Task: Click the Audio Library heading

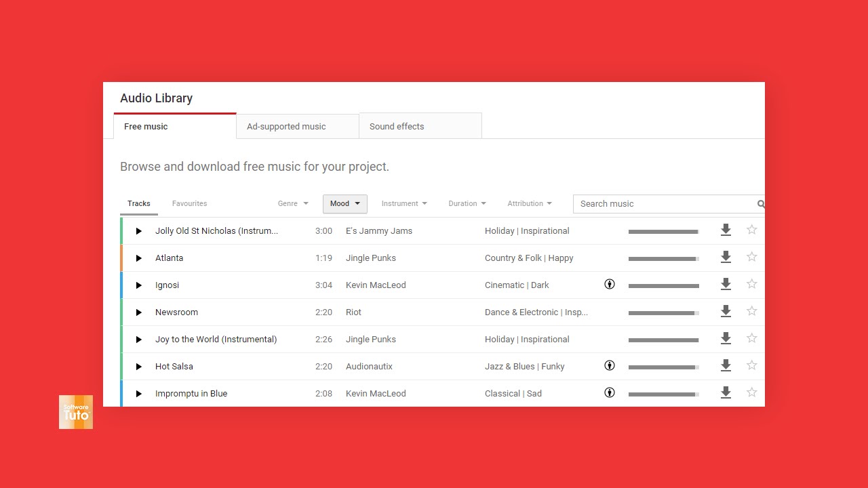Action: coord(157,98)
